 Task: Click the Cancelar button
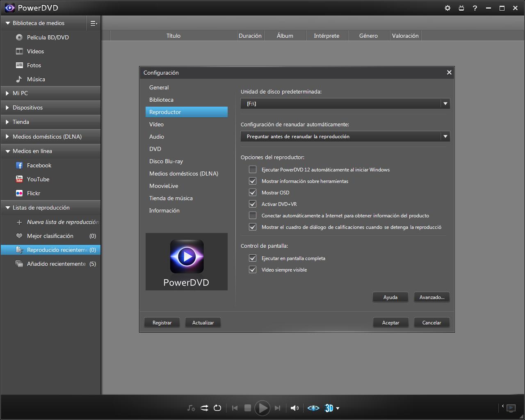432,323
